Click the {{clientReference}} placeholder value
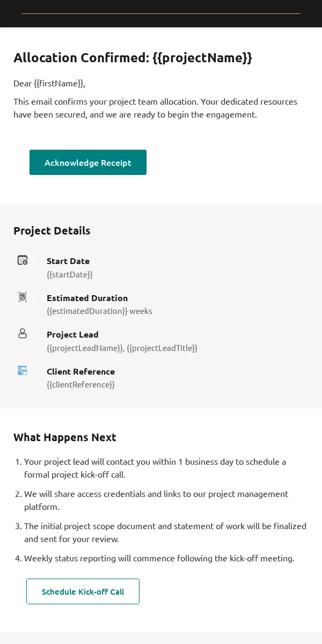 pos(80,384)
